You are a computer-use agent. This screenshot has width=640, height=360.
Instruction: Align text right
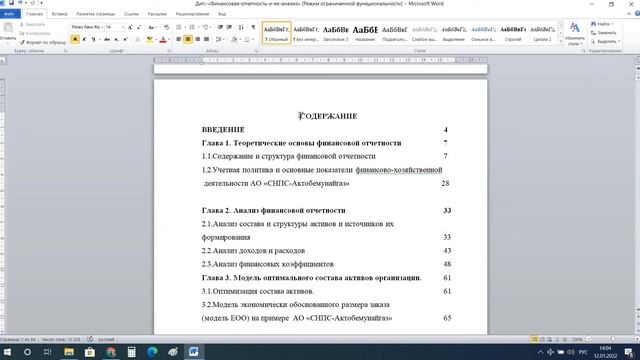click(198, 39)
